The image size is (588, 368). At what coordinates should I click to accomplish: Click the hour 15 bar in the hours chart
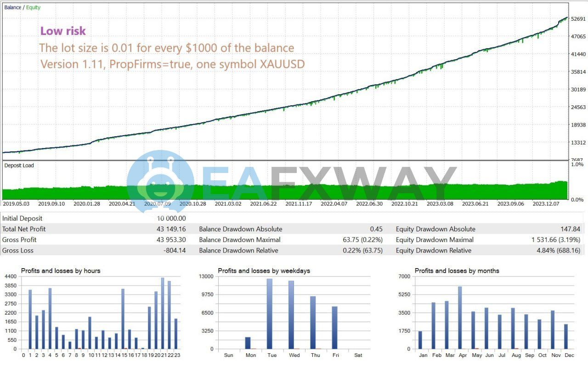pyautogui.click(x=123, y=319)
